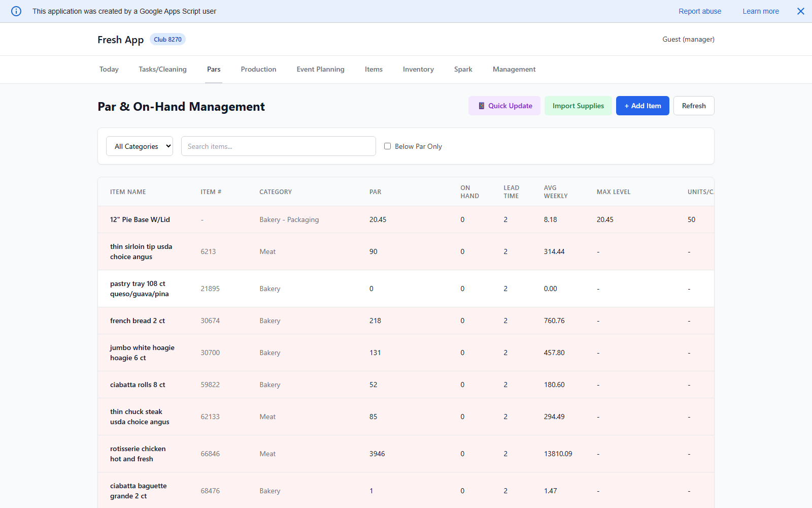The height and width of the screenshot is (508, 812).
Task: Navigate to the Management tab
Action: click(514, 69)
